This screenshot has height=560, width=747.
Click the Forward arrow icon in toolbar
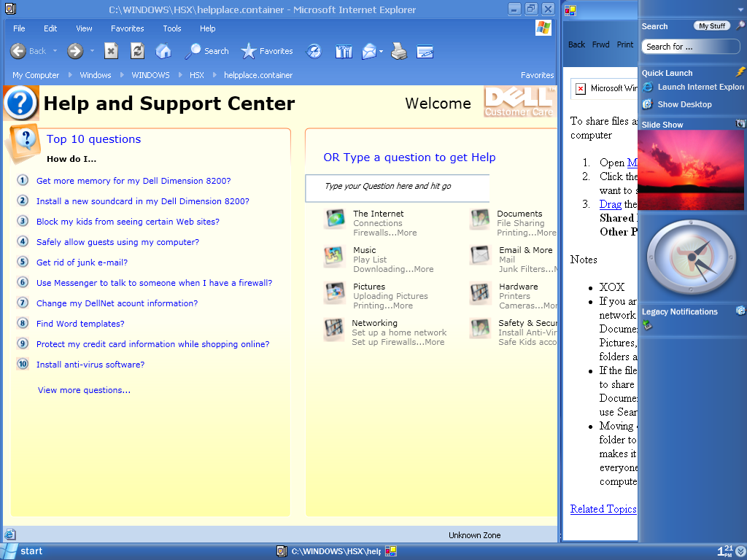click(x=75, y=51)
